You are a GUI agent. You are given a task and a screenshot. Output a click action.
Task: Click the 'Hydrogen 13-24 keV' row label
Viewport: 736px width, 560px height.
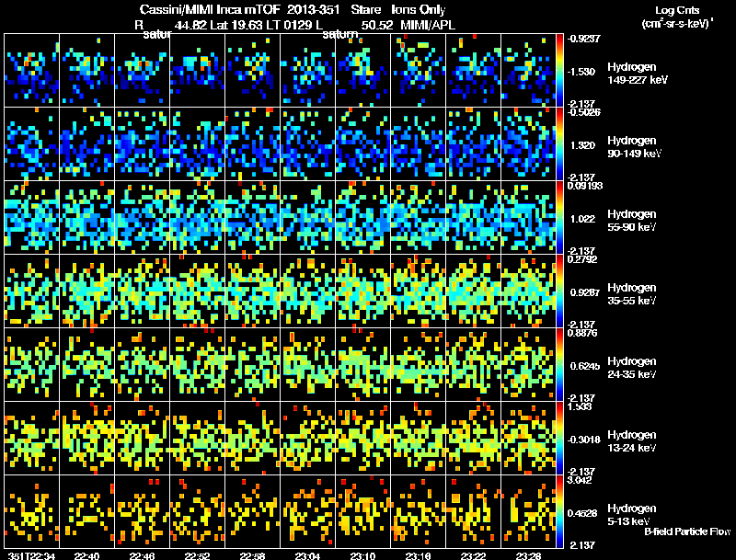coord(632,441)
